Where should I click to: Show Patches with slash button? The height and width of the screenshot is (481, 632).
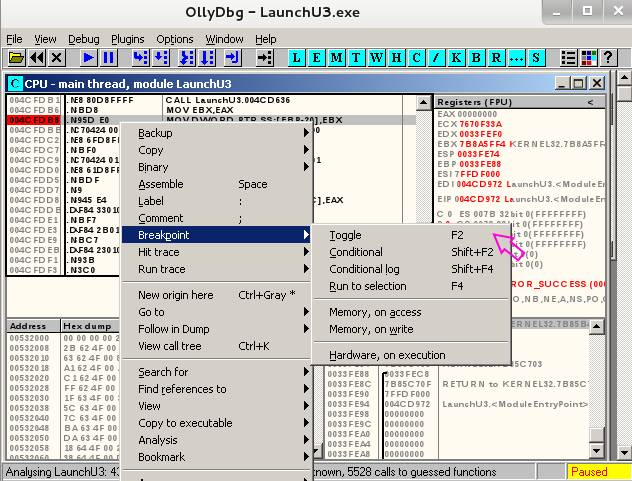coord(436,58)
